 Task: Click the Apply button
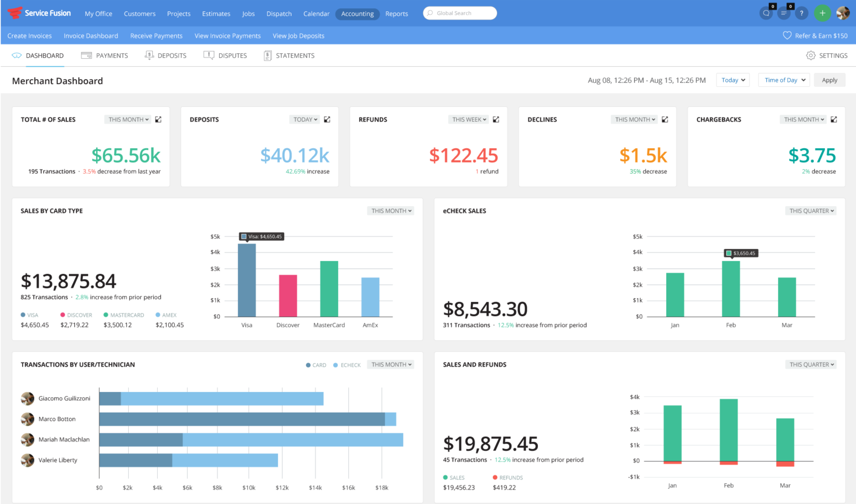point(829,80)
